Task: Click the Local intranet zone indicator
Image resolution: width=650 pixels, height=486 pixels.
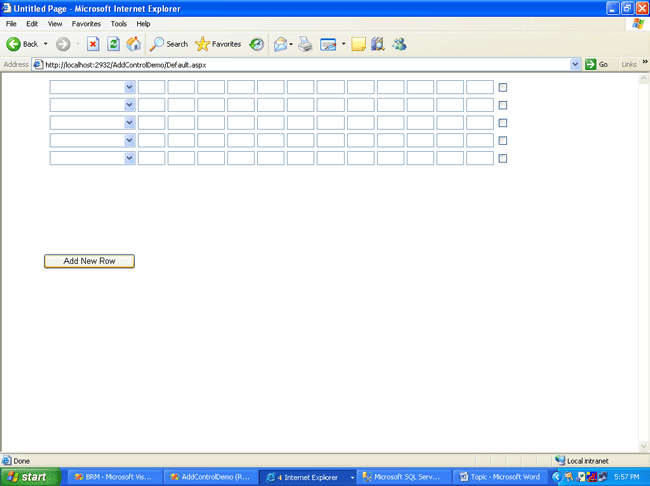Action: pyautogui.click(x=582, y=461)
